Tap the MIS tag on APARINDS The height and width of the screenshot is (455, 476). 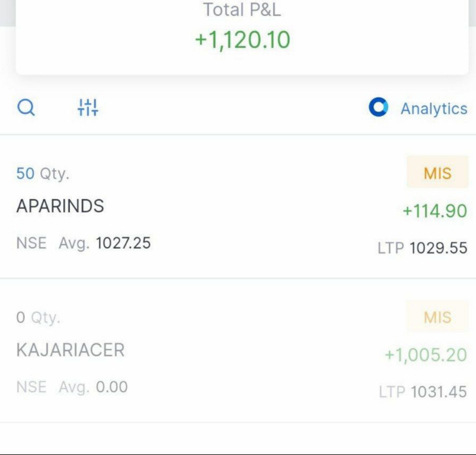437,174
